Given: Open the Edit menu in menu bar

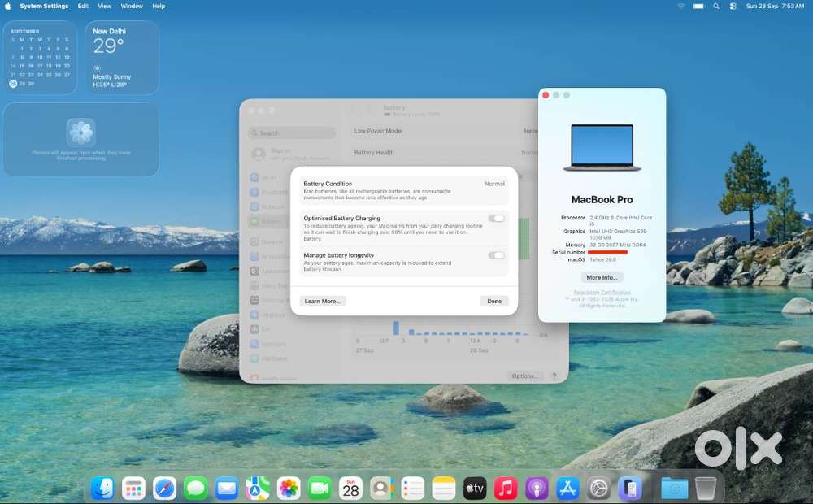Looking at the screenshot, I should (x=83, y=6).
